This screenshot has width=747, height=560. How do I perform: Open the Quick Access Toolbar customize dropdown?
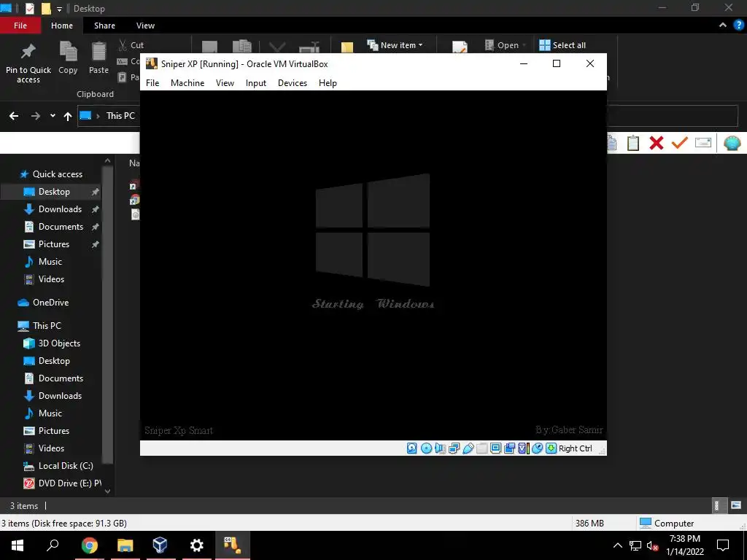point(60,9)
